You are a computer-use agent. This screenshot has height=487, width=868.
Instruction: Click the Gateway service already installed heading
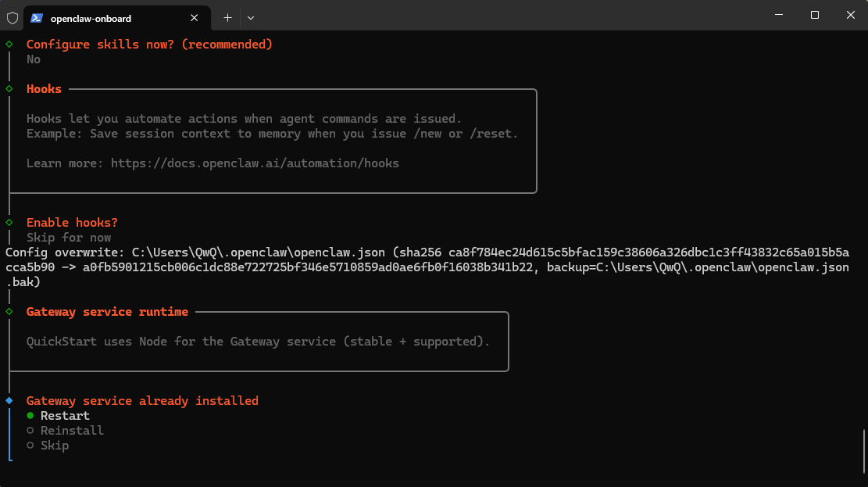[142, 401]
